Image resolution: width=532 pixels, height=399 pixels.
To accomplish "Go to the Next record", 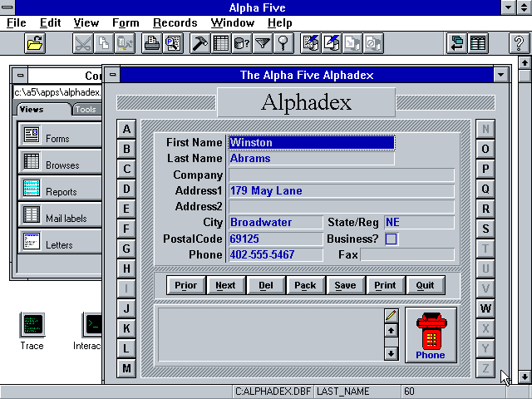I will [225, 285].
